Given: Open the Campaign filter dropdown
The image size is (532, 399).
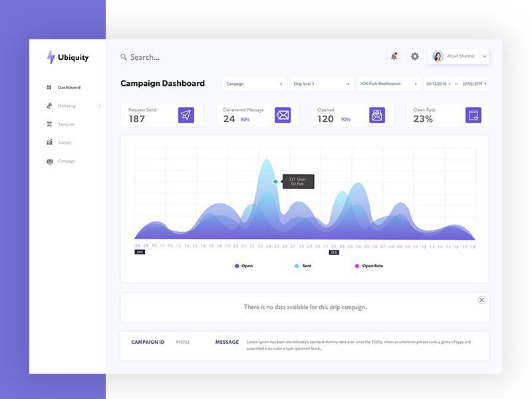Looking at the screenshot, I should (x=253, y=84).
